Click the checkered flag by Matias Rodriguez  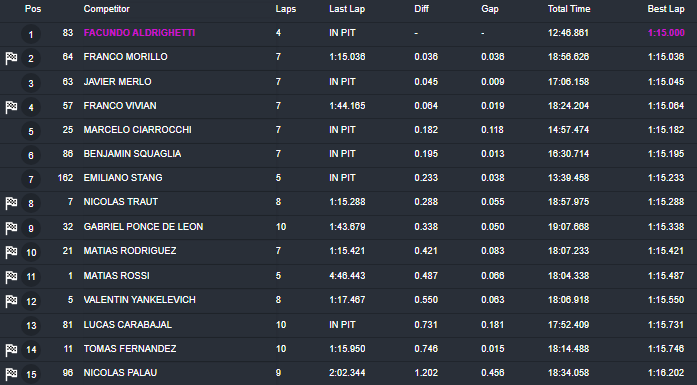coord(11,252)
